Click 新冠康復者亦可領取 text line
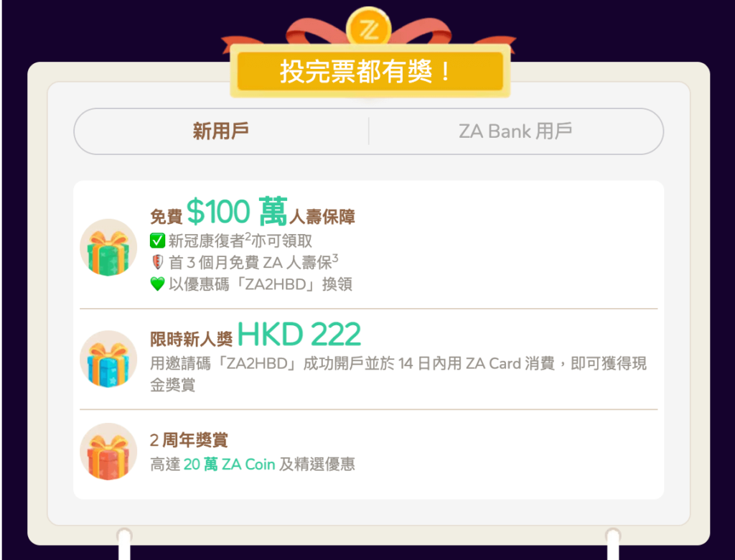Image resolution: width=735 pixels, height=560 pixels. 240,241
